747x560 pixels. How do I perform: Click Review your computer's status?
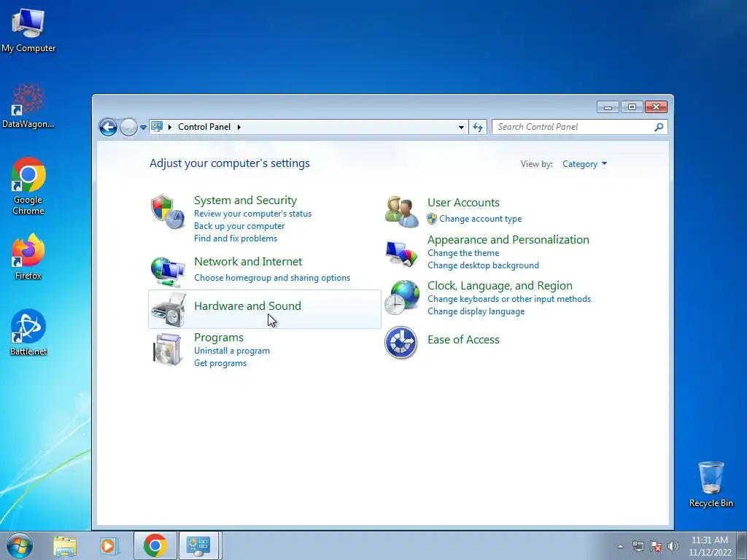[252, 214]
